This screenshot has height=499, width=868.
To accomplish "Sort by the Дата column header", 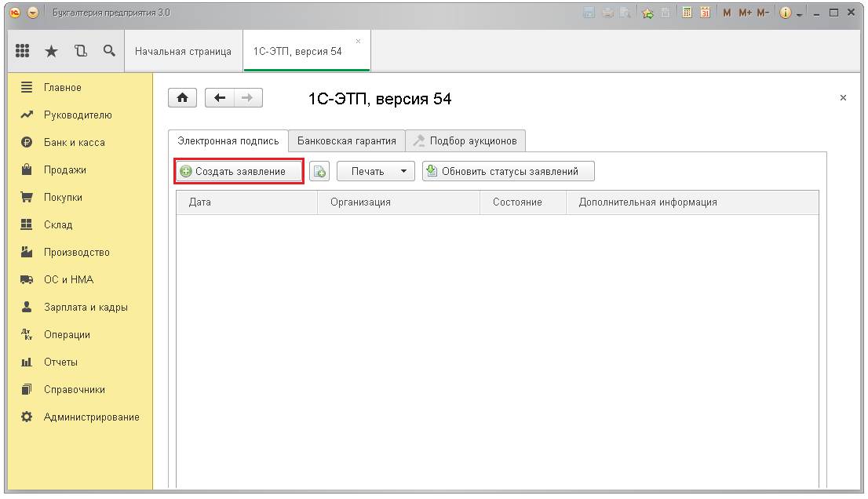I will (x=247, y=202).
